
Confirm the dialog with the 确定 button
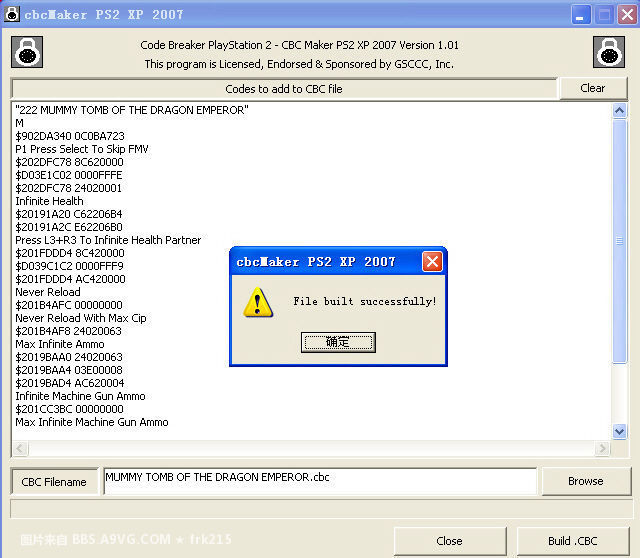(x=338, y=342)
